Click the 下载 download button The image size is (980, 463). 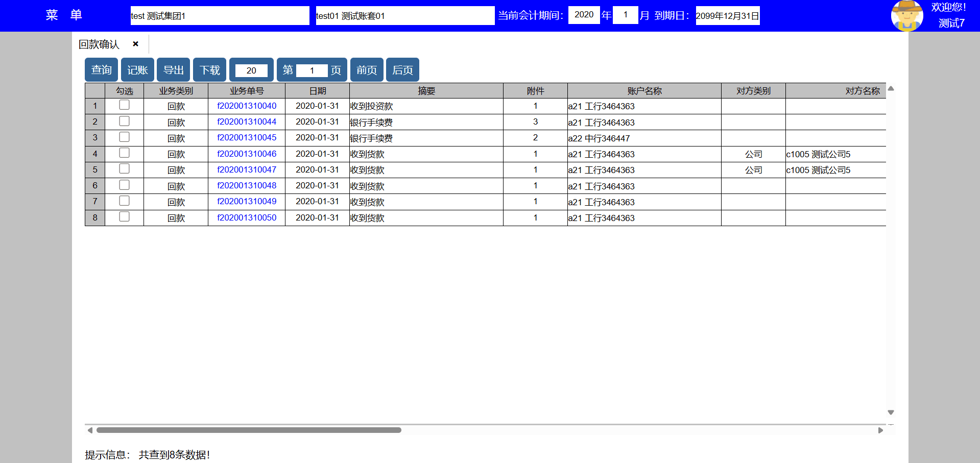point(209,70)
